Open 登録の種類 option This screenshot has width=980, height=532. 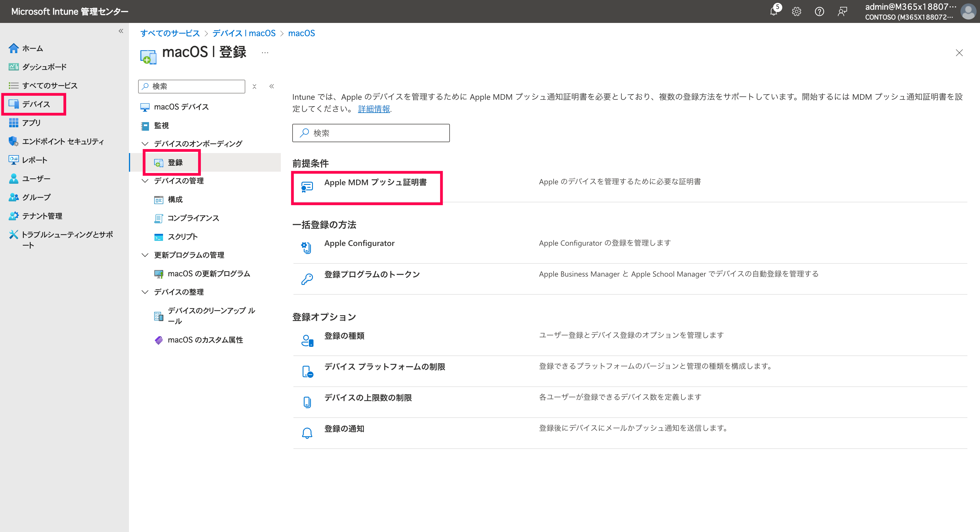(x=344, y=336)
